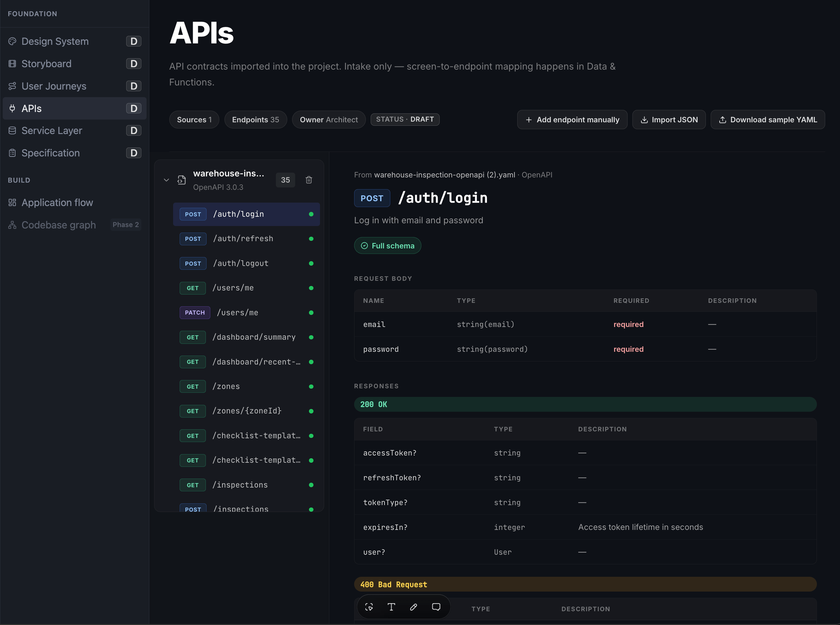Expand the 400 Bad Request response
The width and height of the screenshot is (840, 625).
point(585,584)
